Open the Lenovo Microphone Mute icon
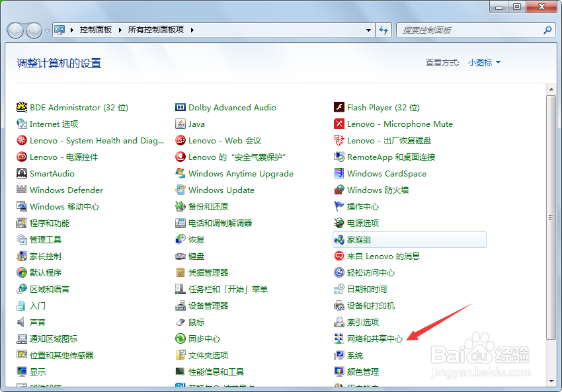 (339, 124)
